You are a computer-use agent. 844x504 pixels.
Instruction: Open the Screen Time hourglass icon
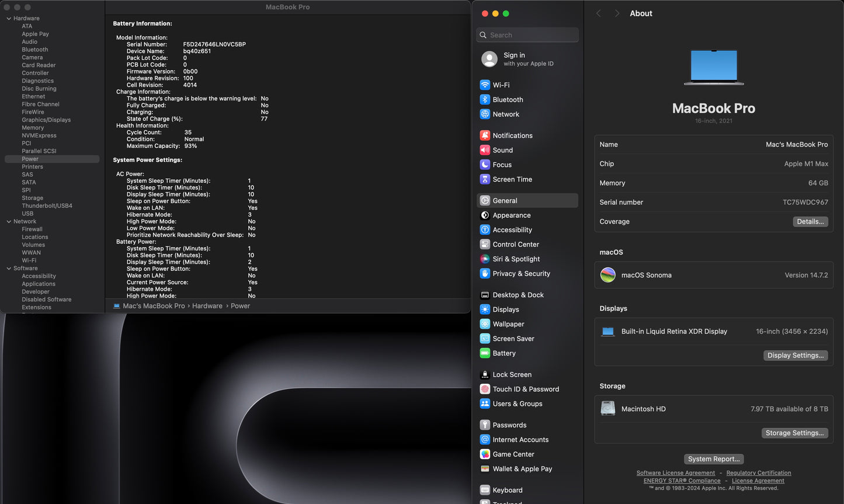485,179
